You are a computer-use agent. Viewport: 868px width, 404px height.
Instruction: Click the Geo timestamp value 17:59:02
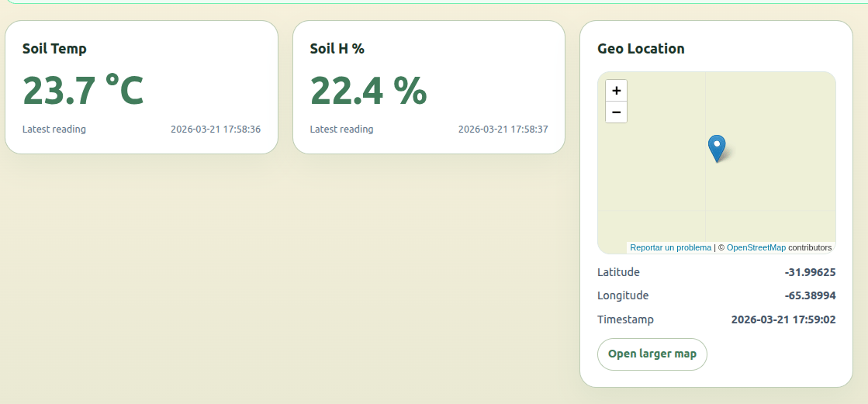[783, 319]
